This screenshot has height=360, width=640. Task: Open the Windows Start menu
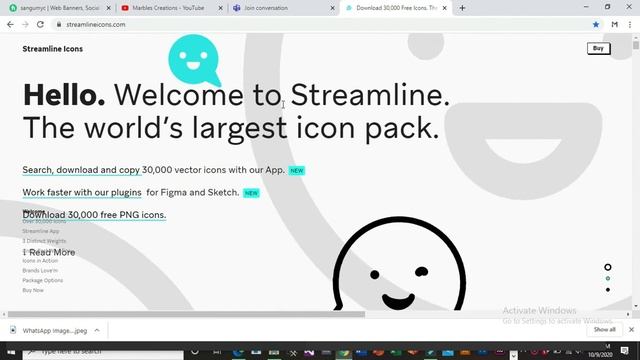click(x=11, y=352)
